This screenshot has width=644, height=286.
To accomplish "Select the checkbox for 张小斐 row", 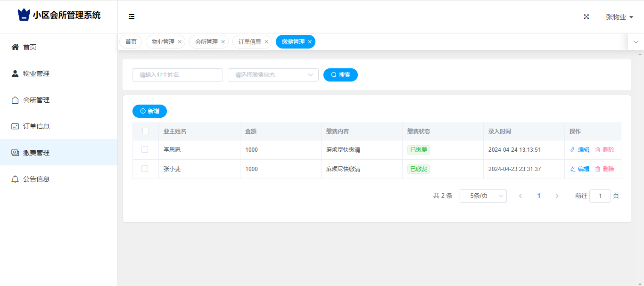I will (145, 169).
